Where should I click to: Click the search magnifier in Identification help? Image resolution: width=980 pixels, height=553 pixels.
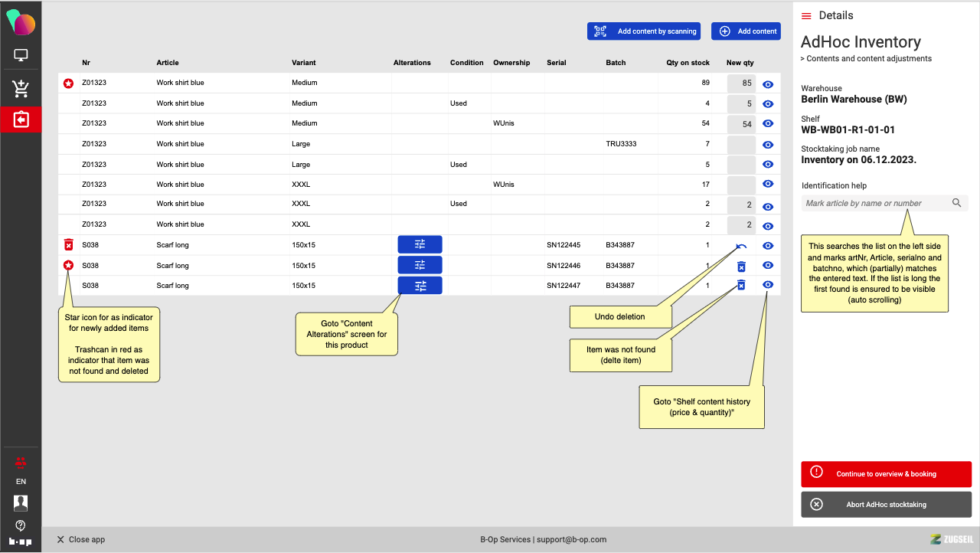pyautogui.click(x=956, y=203)
